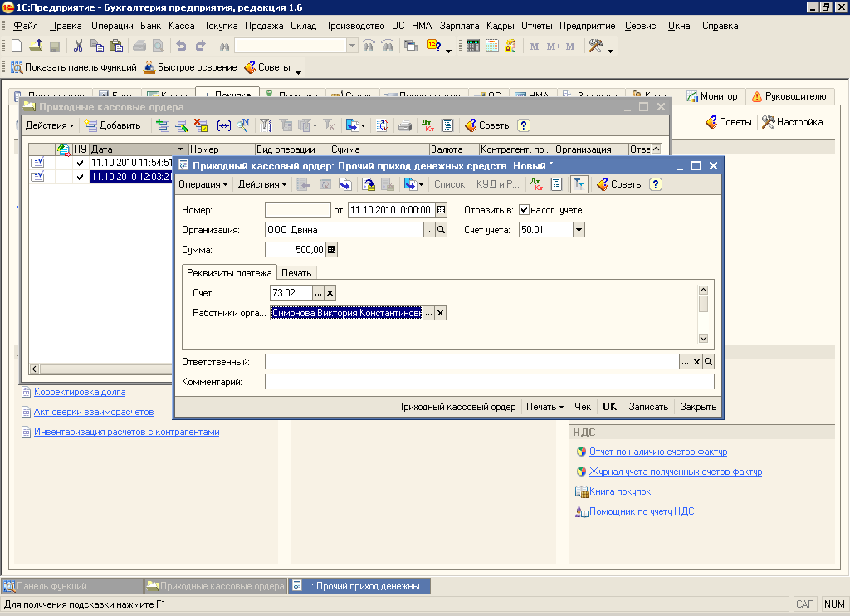
Task: Click the Чек button
Action: [583, 407]
